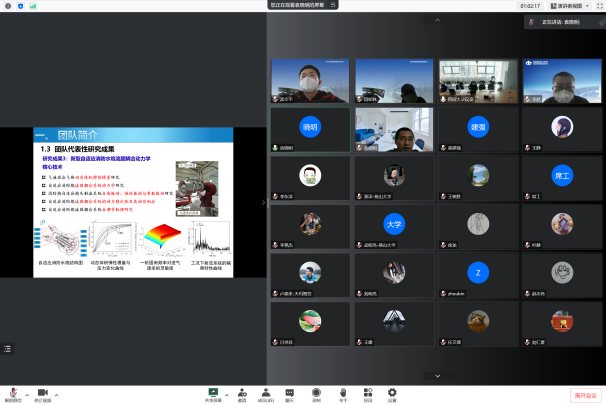This screenshot has height=405, width=606.
Task: Start screen sharing from the toolbar
Action: point(213,395)
